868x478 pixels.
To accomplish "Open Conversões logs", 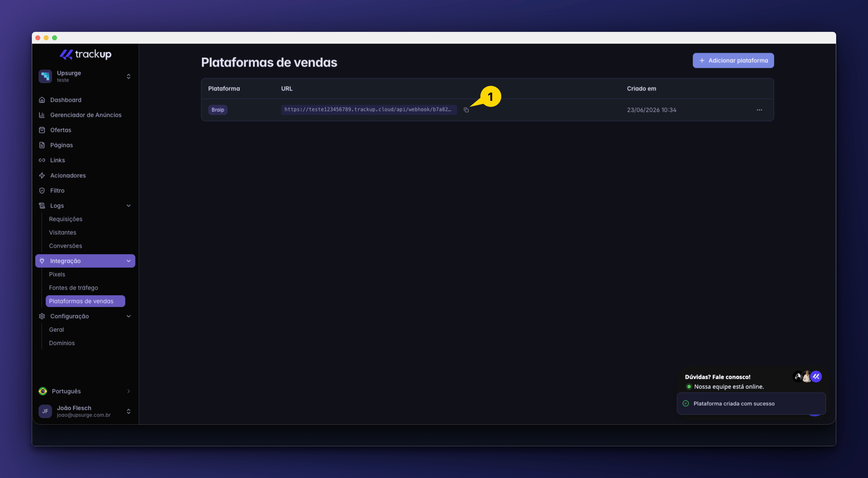I will pos(65,246).
